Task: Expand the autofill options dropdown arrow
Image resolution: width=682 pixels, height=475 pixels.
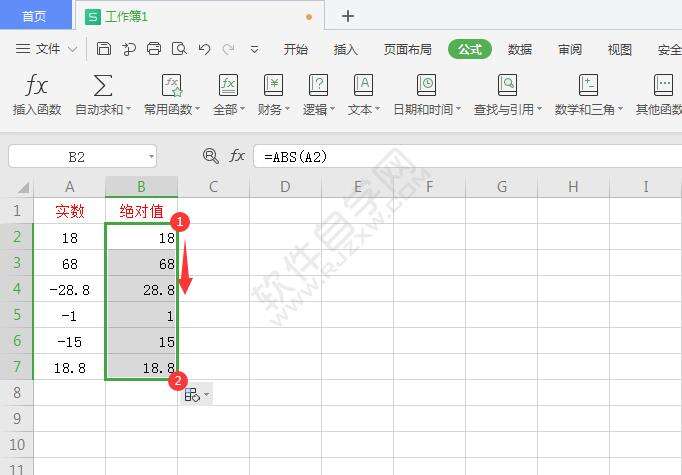Action: [x=207, y=395]
